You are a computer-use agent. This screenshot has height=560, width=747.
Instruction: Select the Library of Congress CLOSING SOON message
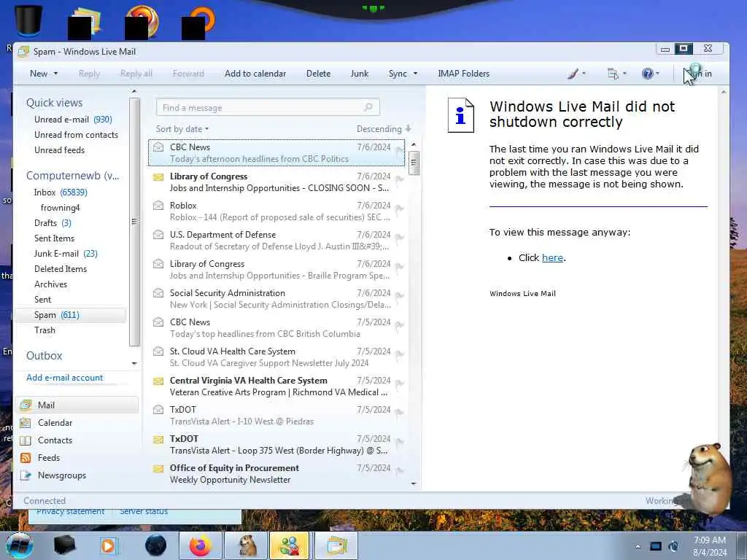click(276, 182)
